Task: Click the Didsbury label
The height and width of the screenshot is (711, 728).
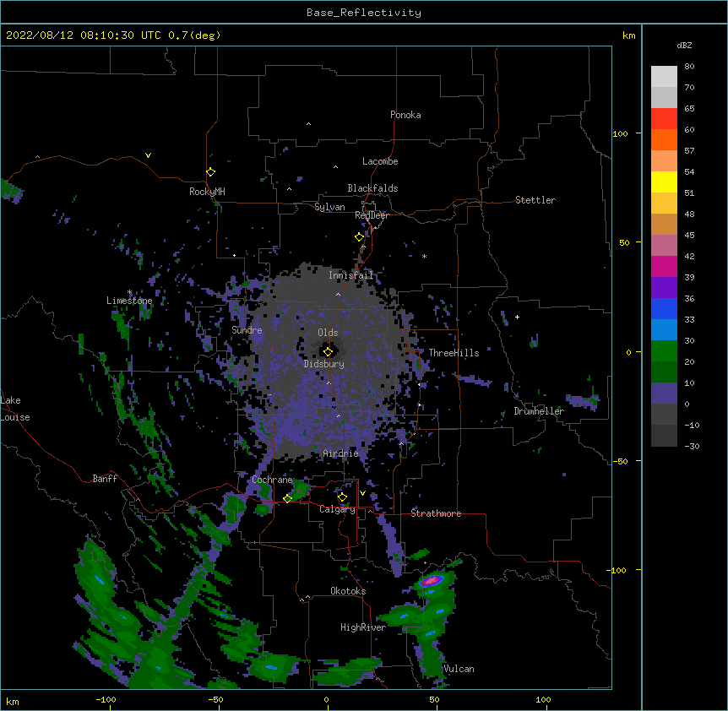Action: tap(324, 364)
